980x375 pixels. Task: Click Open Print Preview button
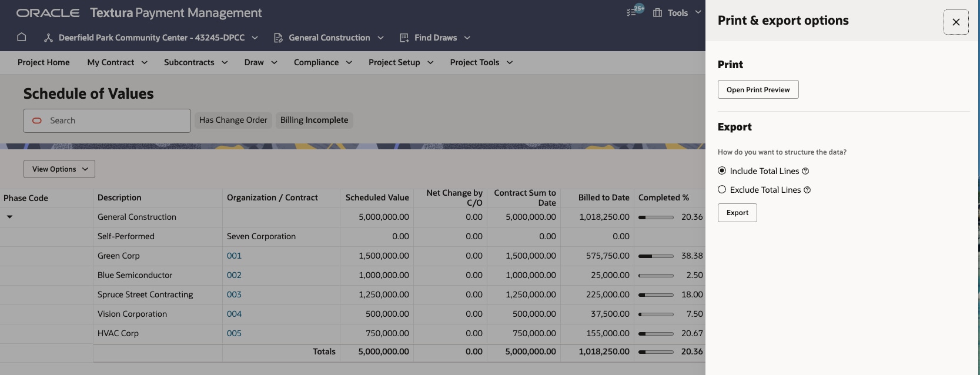[758, 89]
